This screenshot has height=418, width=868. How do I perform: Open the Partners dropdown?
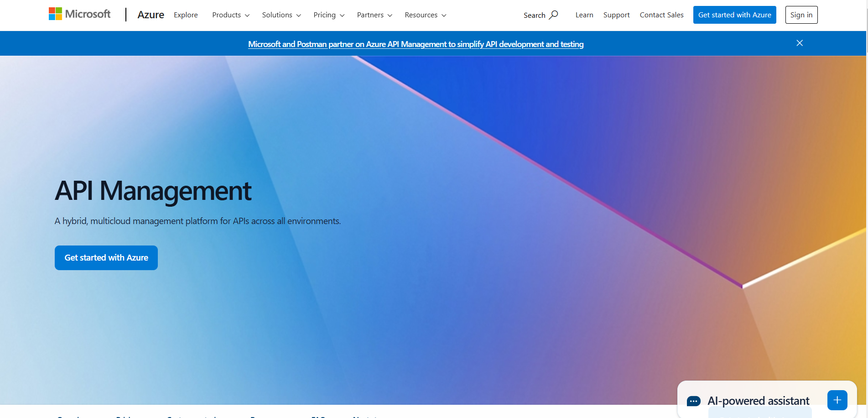pyautogui.click(x=374, y=15)
